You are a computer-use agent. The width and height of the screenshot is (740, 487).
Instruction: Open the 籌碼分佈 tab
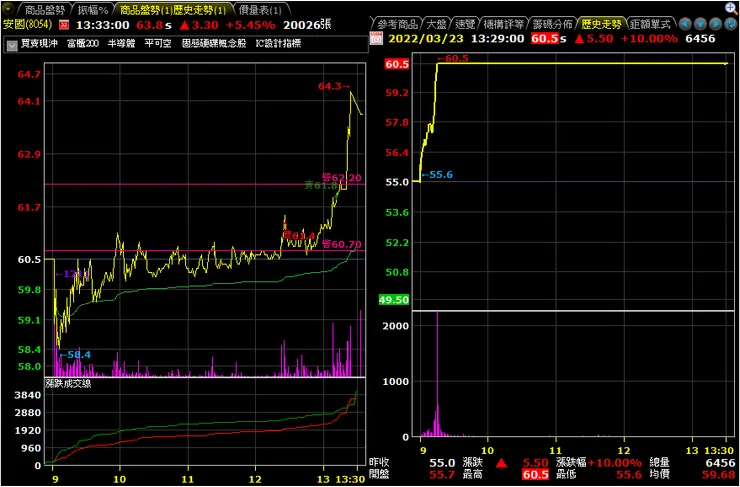coord(552,24)
